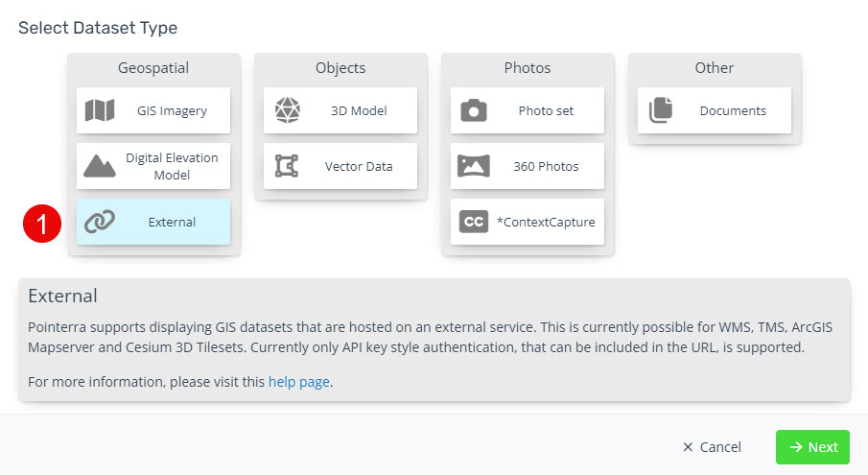Screen dimensions: 868x475
Task: Select the highlighted External dataset tile
Action: [x=153, y=222]
